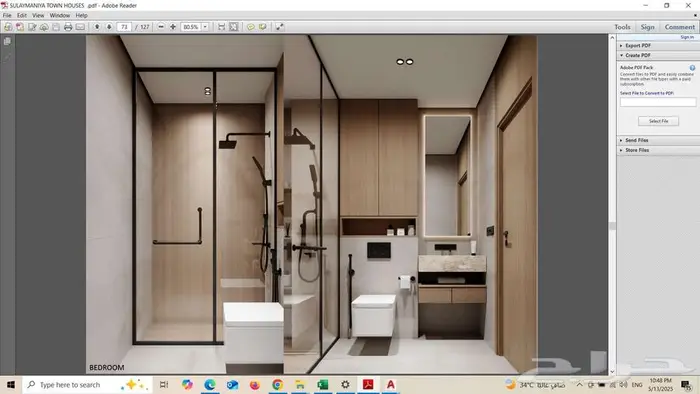700x394 pixels.
Task: Open the View menu
Action: pos(38,15)
